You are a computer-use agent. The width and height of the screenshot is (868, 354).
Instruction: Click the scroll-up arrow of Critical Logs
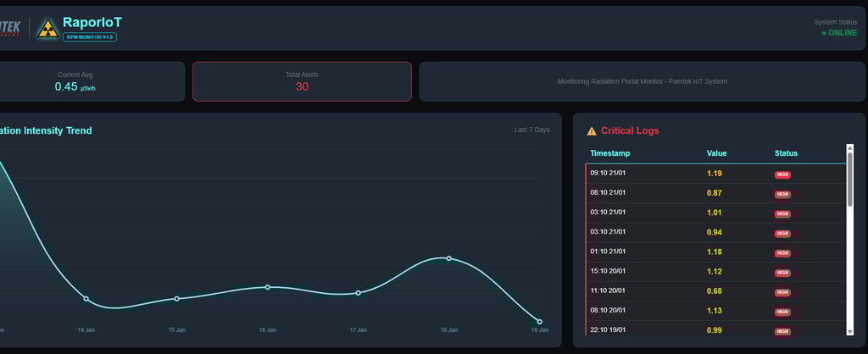click(850, 148)
